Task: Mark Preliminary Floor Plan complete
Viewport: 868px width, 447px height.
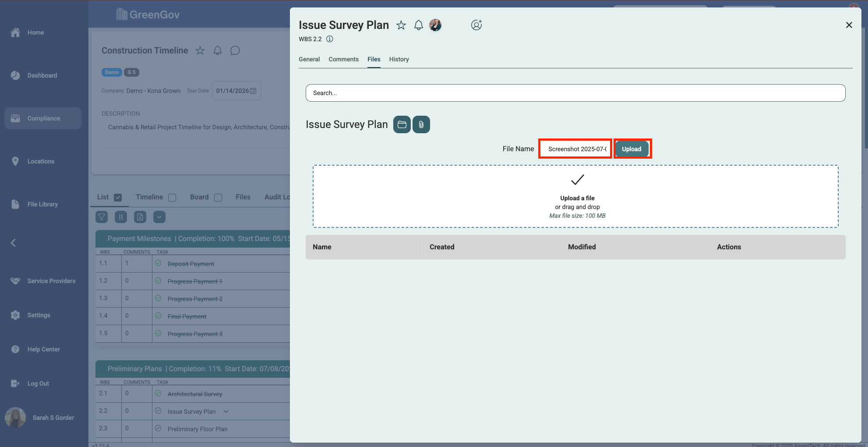Action: tap(158, 429)
